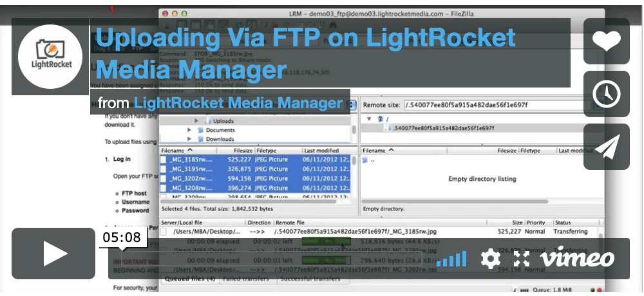Share the video with the paper plane icon
The image size is (644, 296).
tap(607, 147)
